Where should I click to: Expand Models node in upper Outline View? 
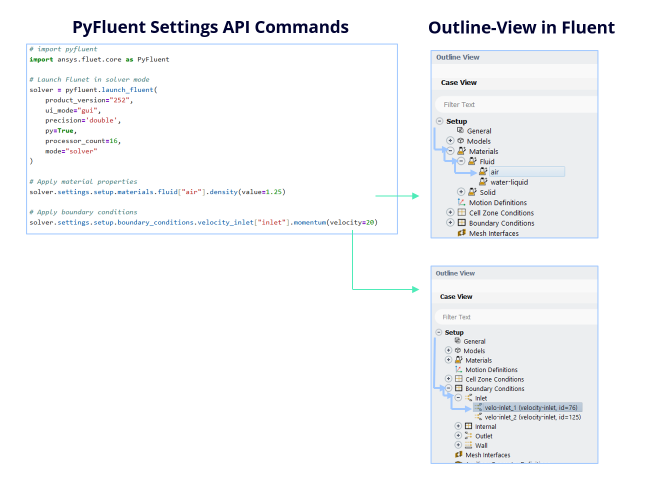tap(450, 141)
